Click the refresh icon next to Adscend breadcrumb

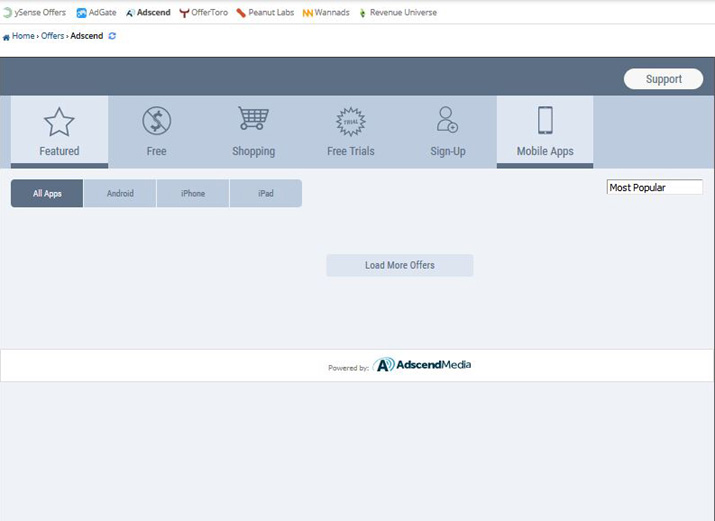pos(112,36)
